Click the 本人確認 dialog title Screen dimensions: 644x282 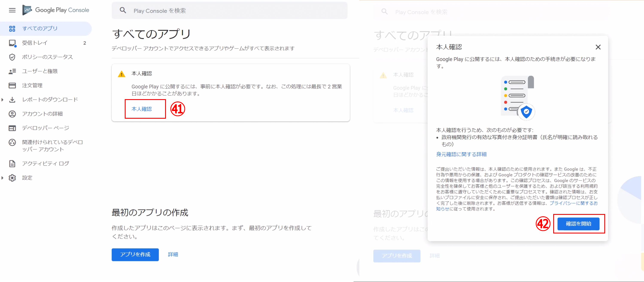click(449, 47)
